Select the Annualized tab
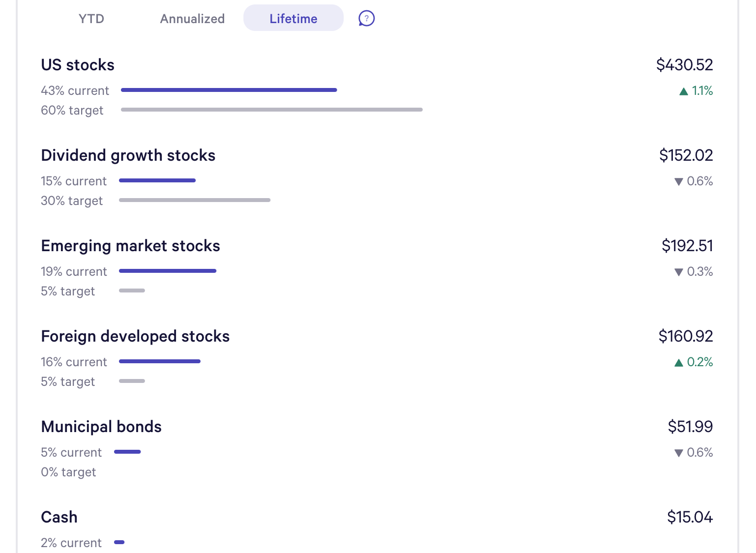Screen dimensions: 756x553 (x=192, y=19)
